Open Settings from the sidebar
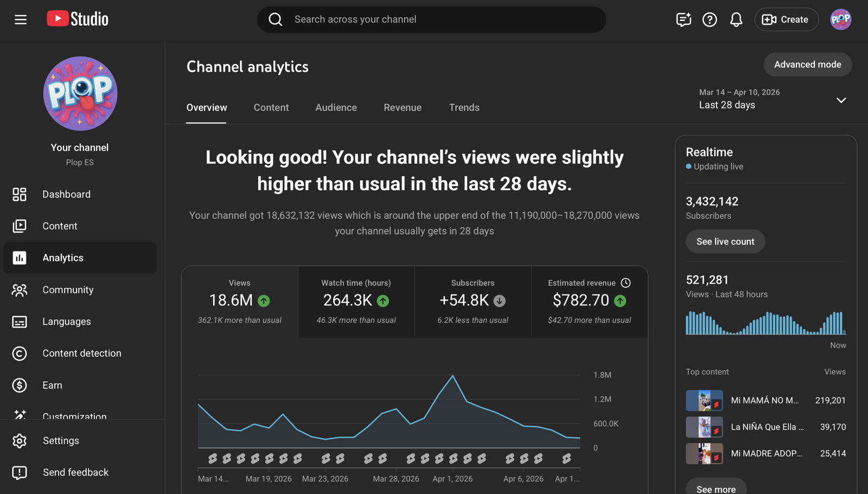 [x=61, y=440]
